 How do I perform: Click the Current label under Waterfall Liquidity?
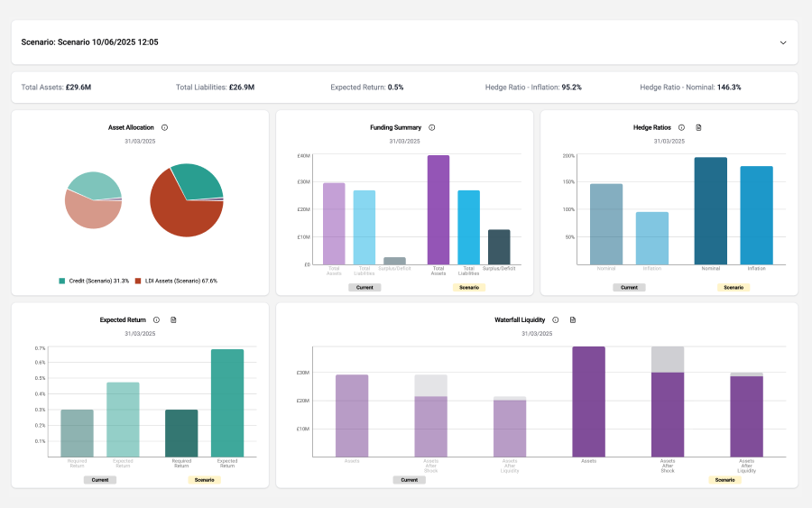[x=409, y=480]
